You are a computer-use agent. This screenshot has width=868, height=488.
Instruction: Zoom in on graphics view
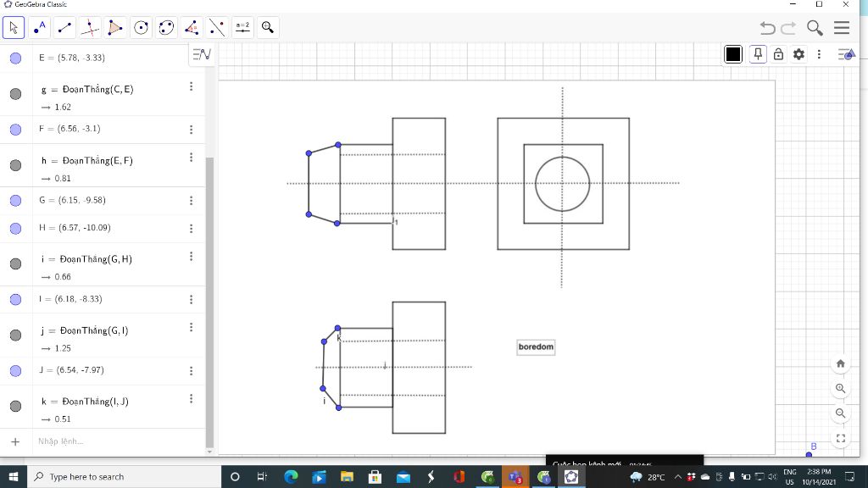(x=840, y=388)
